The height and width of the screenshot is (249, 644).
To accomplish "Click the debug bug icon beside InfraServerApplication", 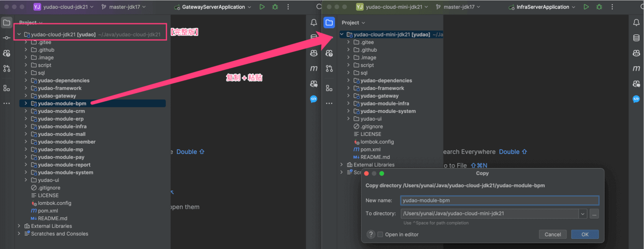I will click(x=599, y=7).
